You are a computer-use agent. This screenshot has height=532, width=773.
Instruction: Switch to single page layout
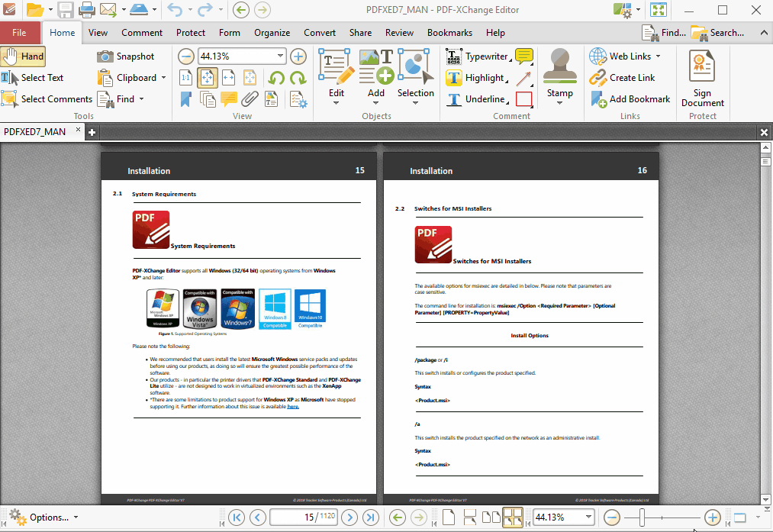coord(449,517)
